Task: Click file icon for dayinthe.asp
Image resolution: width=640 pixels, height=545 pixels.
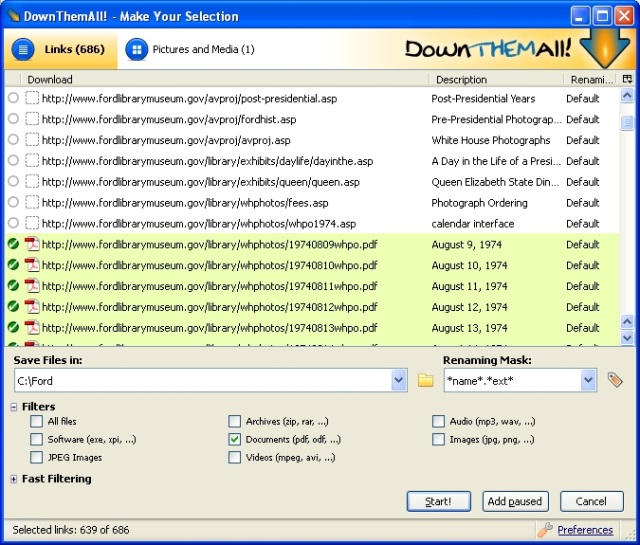Action: pos(32,160)
